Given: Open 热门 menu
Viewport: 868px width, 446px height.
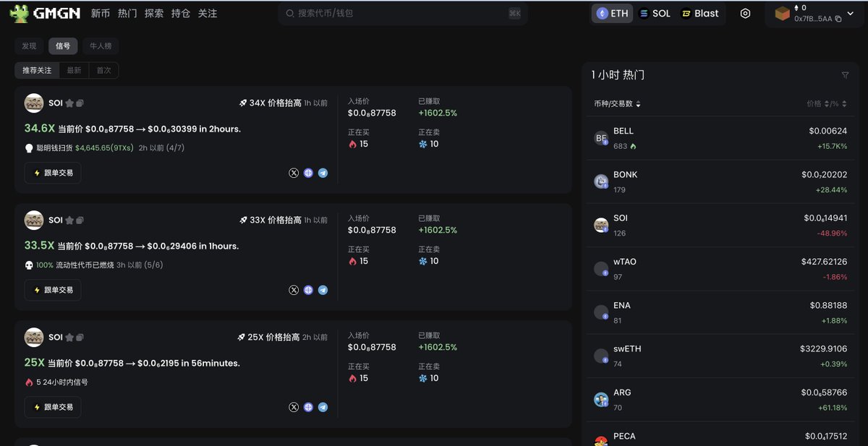Looking at the screenshot, I should coord(127,14).
